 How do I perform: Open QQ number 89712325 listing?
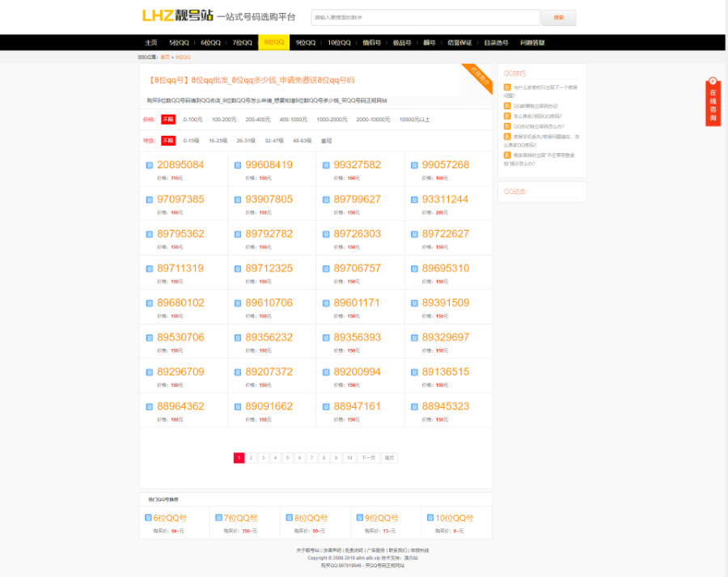pyautogui.click(x=269, y=268)
